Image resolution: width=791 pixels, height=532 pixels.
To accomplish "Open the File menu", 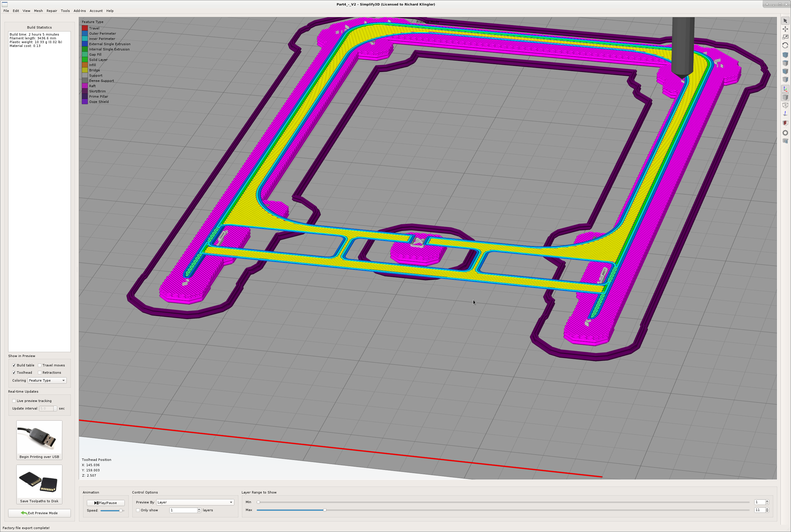I will coord(6,11).
